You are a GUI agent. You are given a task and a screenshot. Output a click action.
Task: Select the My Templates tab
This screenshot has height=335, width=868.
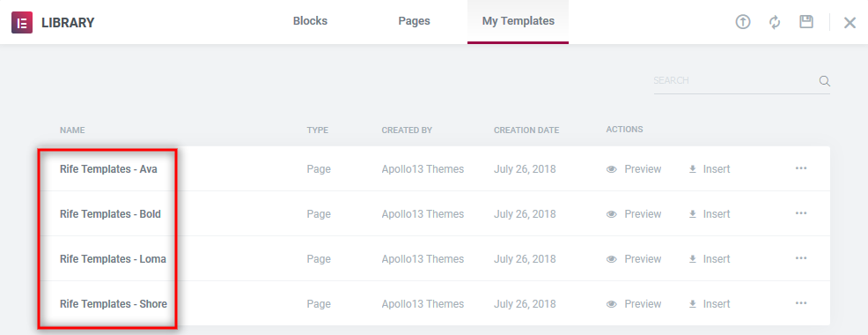point(519,22)
